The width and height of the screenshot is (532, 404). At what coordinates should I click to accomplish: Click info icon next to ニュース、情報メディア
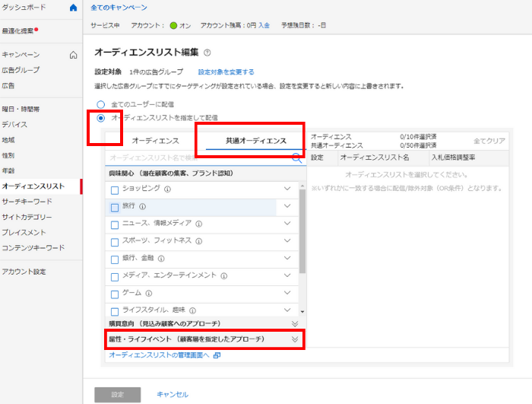tap(199, 224)
